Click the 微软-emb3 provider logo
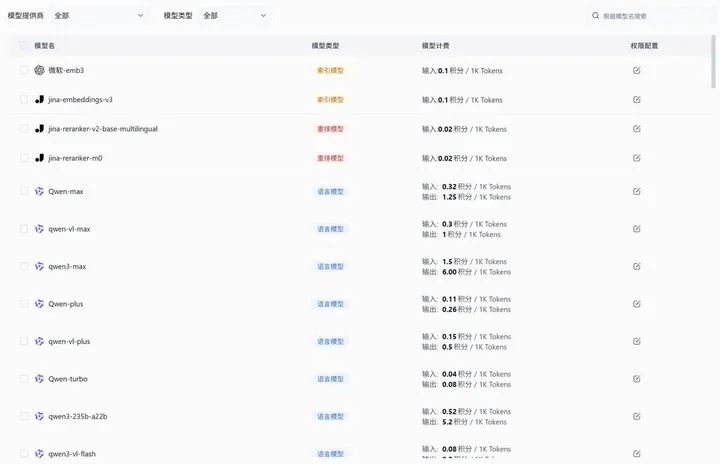The image size is (720, 464). (x=39, y=70)
